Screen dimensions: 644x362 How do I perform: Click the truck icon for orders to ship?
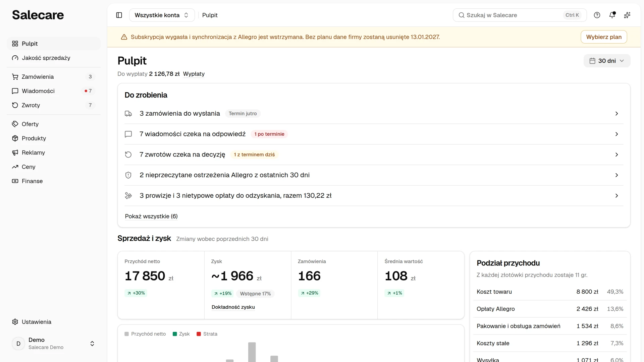pos(128,114)
